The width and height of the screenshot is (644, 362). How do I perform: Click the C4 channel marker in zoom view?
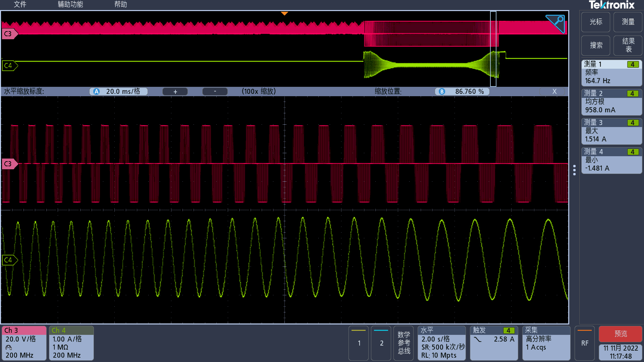pos(9,260)
